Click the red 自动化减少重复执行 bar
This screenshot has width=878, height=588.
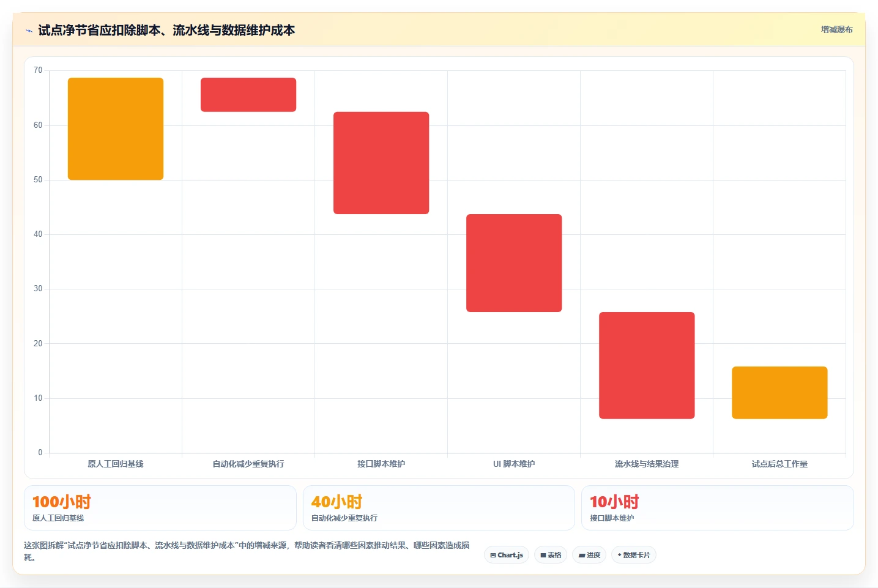[x=248, y=95]
